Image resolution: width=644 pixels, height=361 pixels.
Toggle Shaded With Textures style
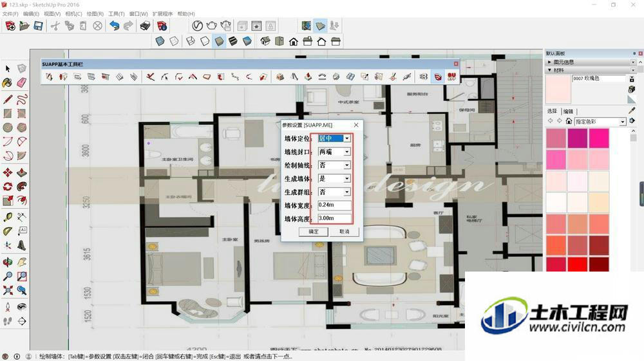pos(233,41)
